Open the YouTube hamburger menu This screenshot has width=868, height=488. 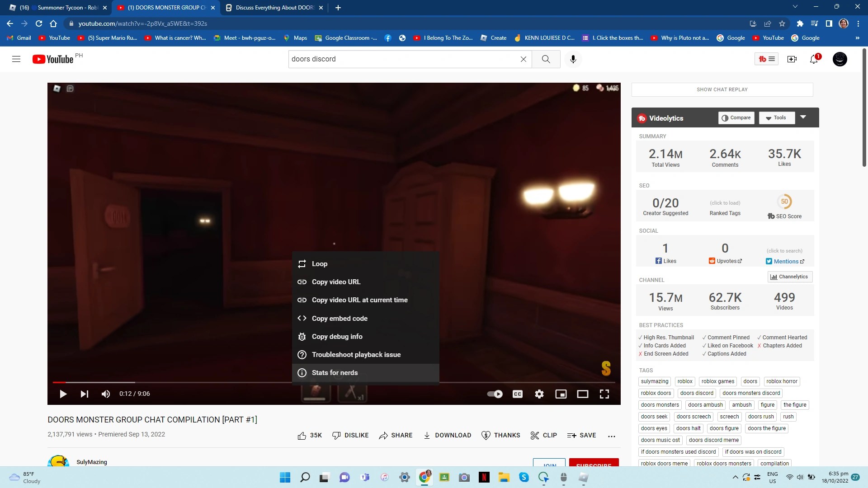[x=16, y=59]
